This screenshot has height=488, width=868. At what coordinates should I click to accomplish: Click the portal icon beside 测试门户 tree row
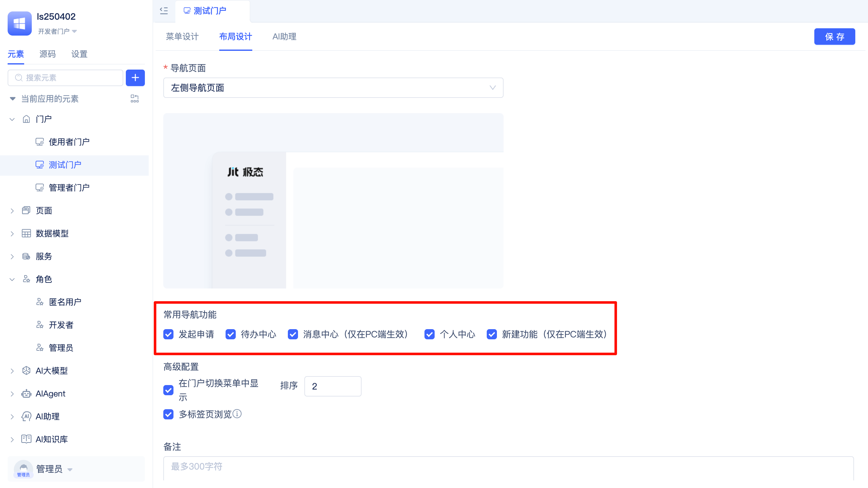click(x=40, y=165)
